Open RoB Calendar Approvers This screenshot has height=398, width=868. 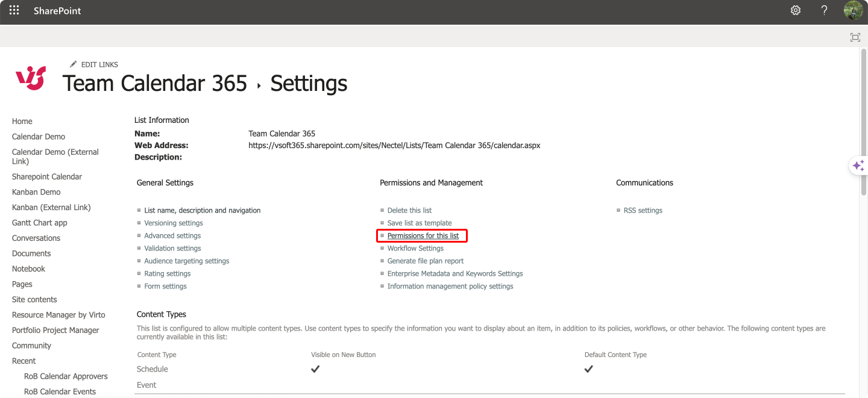coord(66,376)
